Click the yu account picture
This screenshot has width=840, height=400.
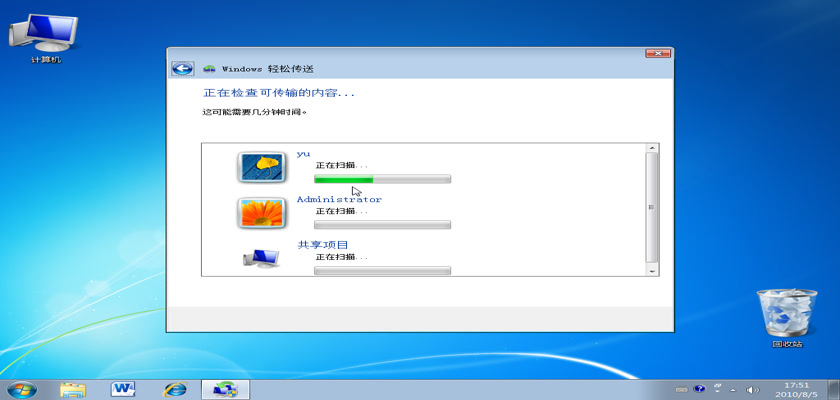pos(261,166)
